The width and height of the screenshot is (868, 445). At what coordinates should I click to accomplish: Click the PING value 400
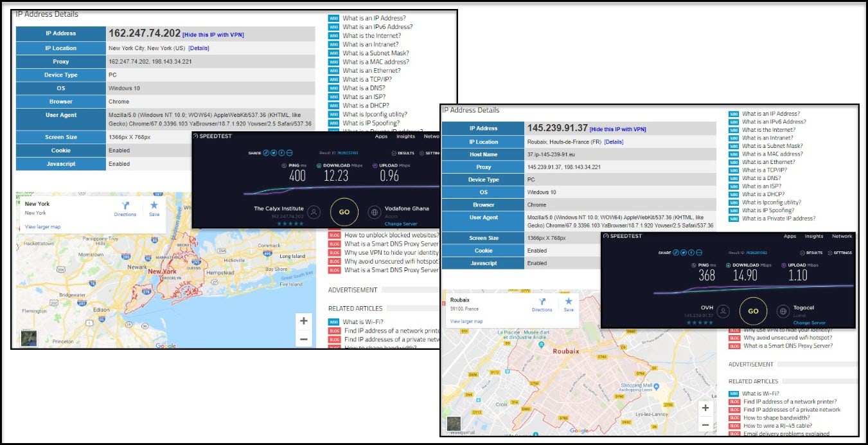[297, 176]
